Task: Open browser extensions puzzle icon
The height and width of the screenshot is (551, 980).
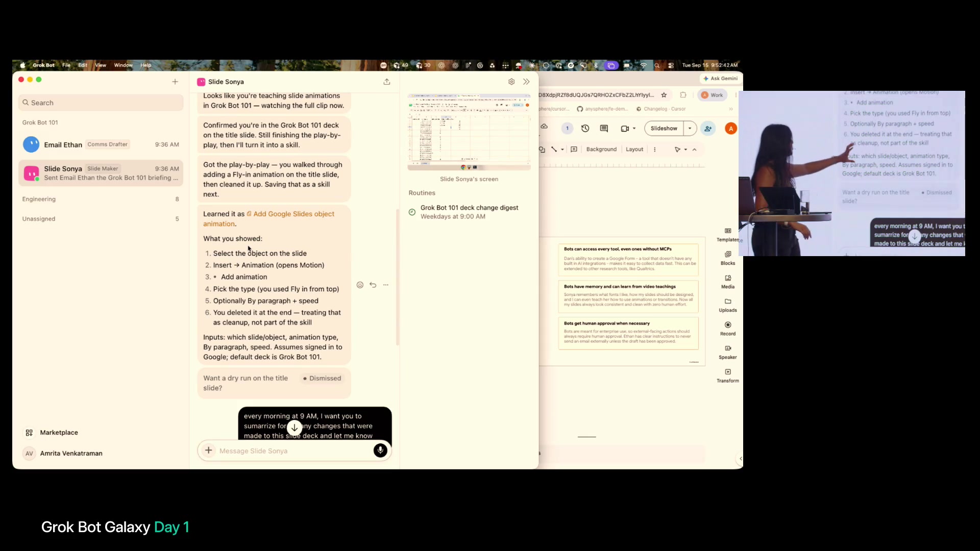Action: (x=683, y=95)
